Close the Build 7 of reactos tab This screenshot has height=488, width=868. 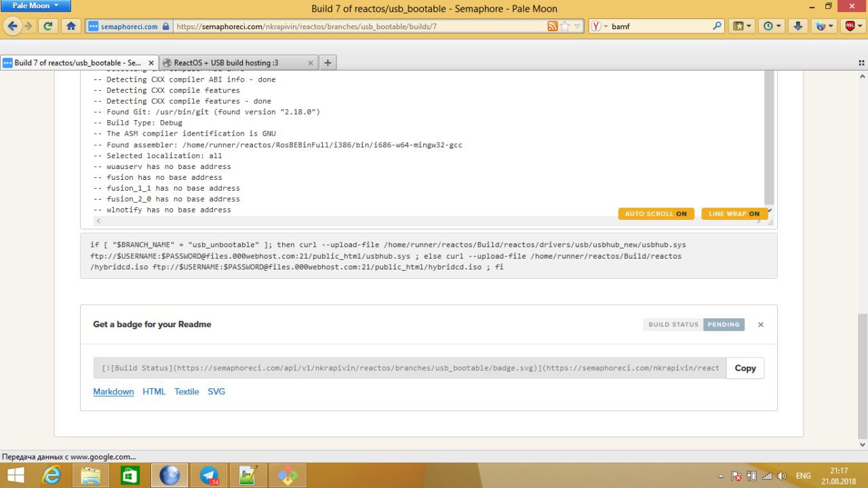coord(150,62)
